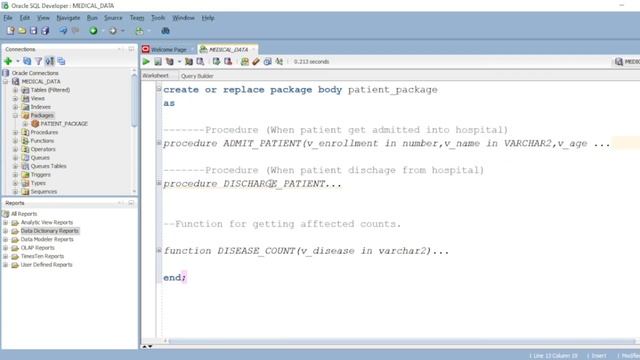Click the binoculars Find DB Object icon
The image size is (640, 360).
(x=165, y=31)
